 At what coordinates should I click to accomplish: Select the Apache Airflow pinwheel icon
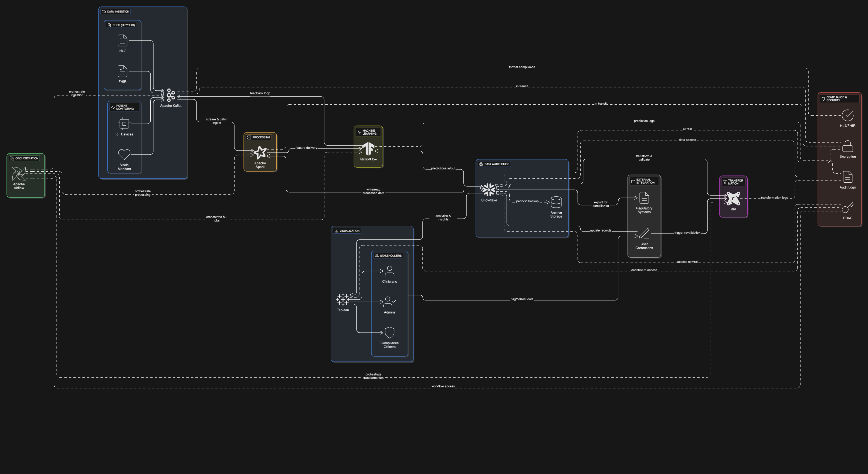[19, 174]
